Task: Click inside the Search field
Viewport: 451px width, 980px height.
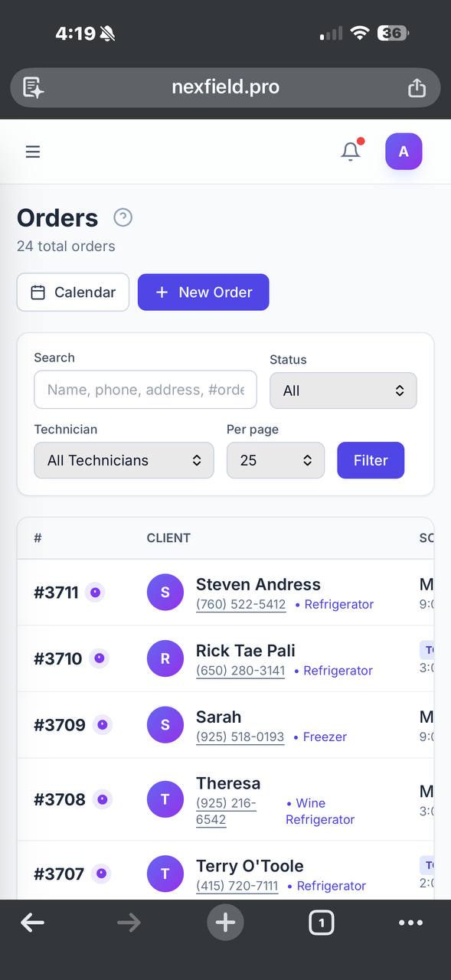Action: coord(145,390)
